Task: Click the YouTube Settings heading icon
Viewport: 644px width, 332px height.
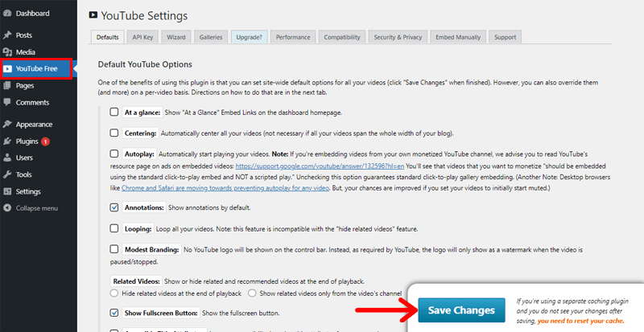Action: (x=93, y=15)
